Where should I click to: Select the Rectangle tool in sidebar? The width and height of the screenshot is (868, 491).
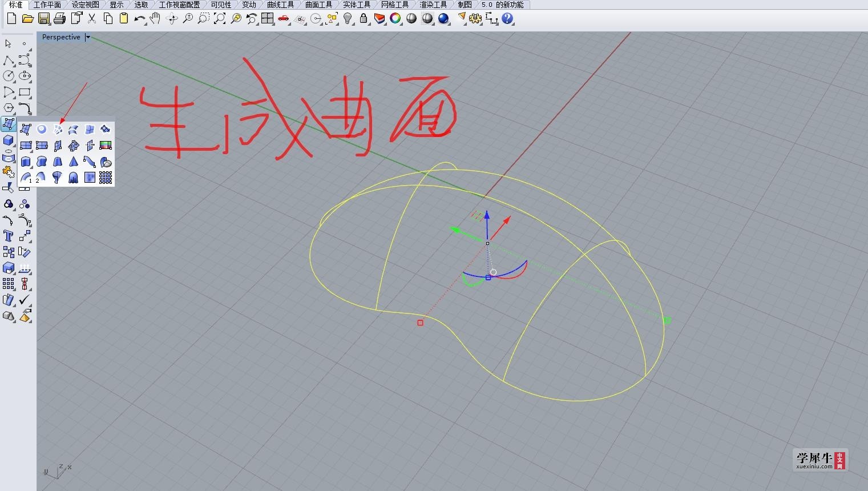[25, 92]
